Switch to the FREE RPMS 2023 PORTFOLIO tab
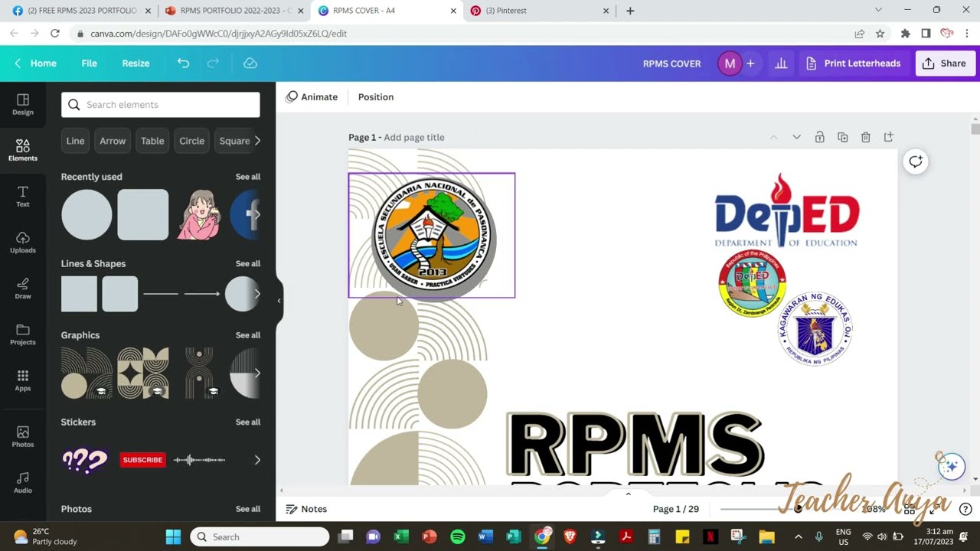Screen dimensions: 980x551 tap(80, 11)
